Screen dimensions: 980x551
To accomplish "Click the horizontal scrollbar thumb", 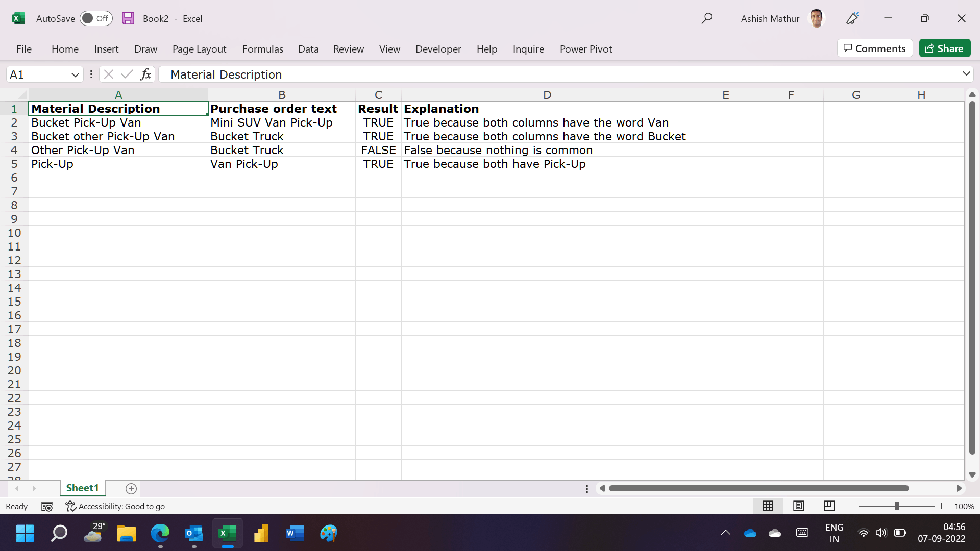I will (x=758, y=488).
